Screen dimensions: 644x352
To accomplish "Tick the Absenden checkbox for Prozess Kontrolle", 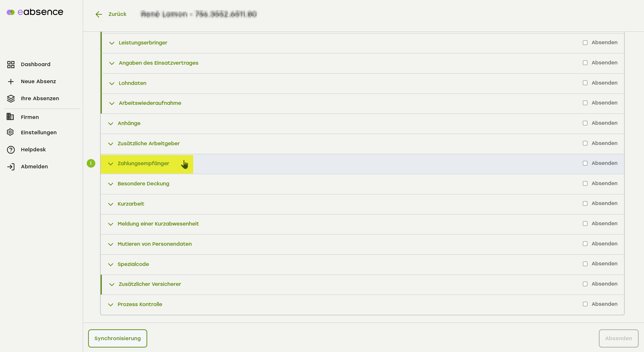I will coord(585,304).
